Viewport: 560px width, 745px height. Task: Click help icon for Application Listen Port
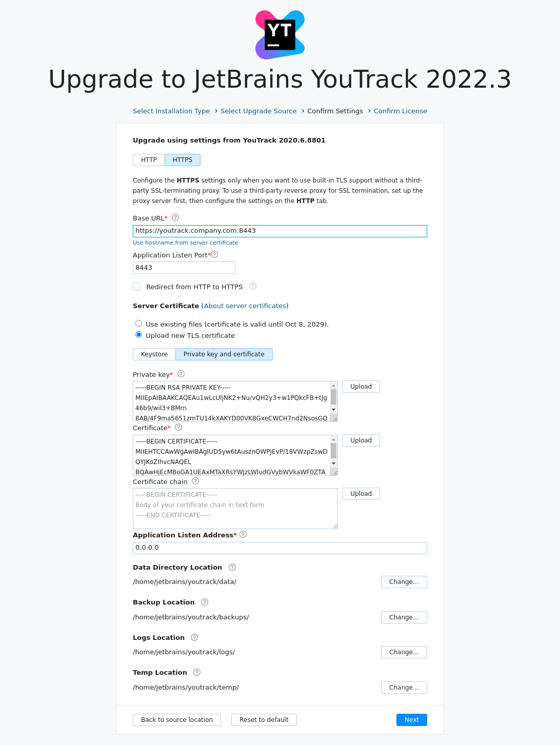pyautogui.click(x=215, y=254)
